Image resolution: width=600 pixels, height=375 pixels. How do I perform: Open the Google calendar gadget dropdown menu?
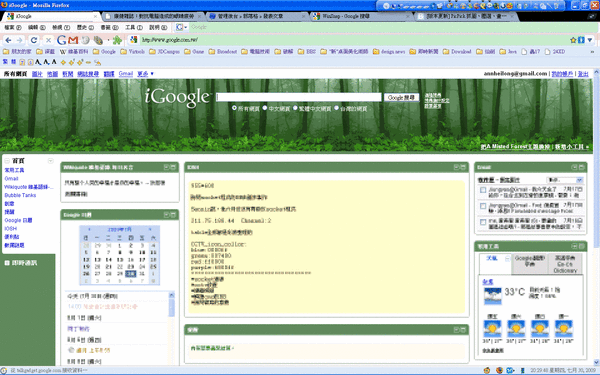[166, 215]
